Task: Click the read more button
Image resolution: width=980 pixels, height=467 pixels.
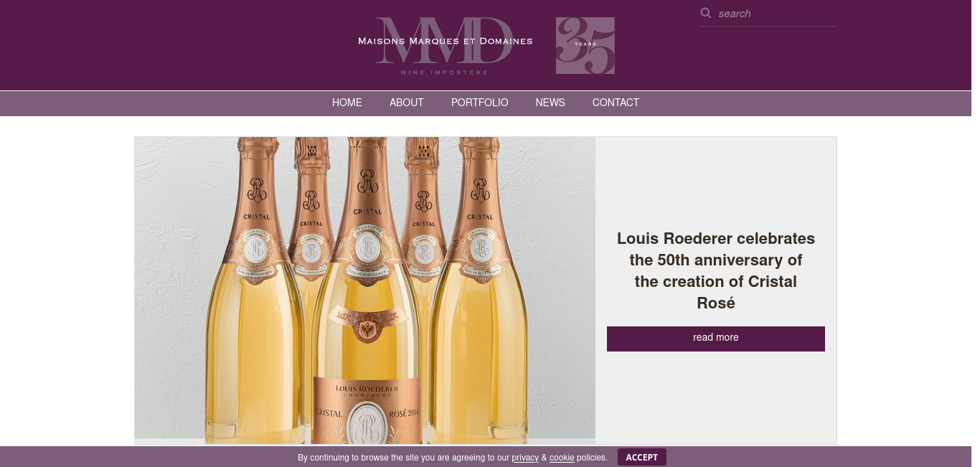Action: pos(716,339)
